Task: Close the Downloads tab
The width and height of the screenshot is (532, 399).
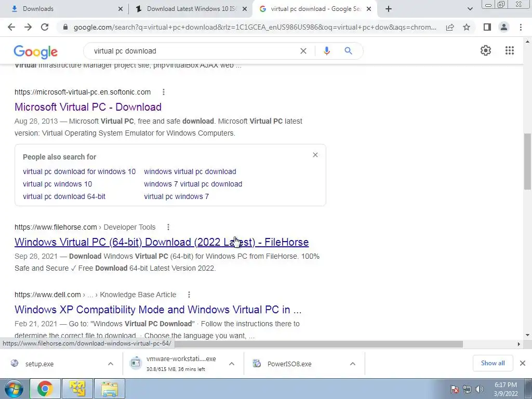Action: coord(121,9)
